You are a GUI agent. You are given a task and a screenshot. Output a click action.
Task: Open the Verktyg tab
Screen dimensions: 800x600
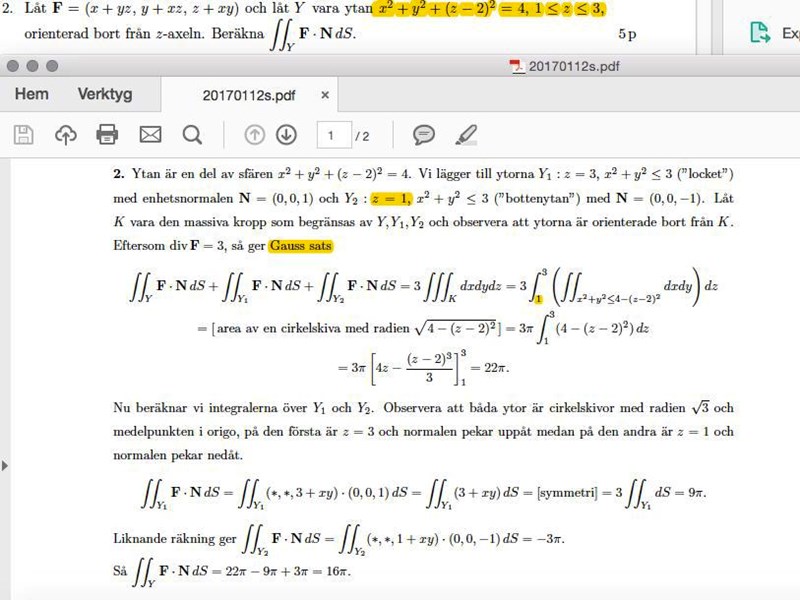point(105,95)
